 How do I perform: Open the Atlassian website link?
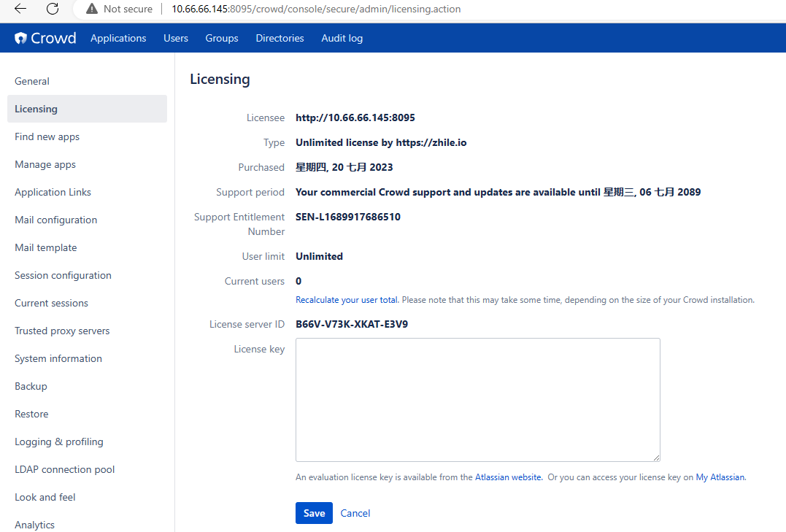click(508, 477)
